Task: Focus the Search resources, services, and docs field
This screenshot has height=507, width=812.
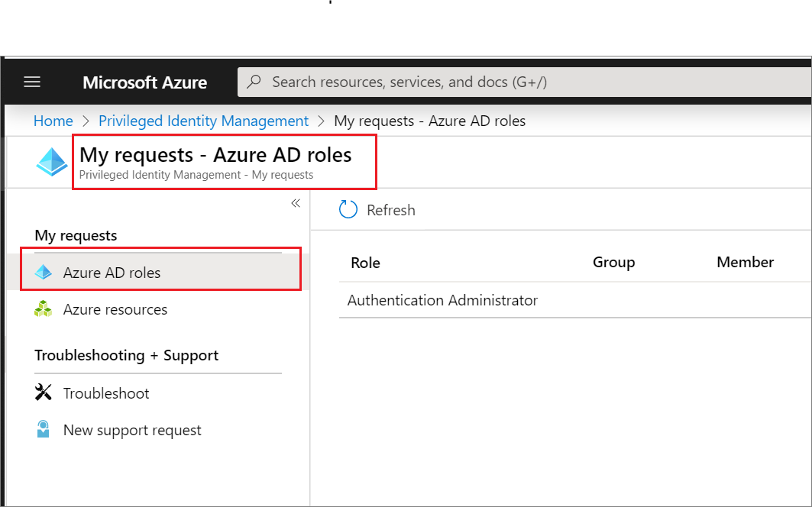Action: tap(524, 82)
